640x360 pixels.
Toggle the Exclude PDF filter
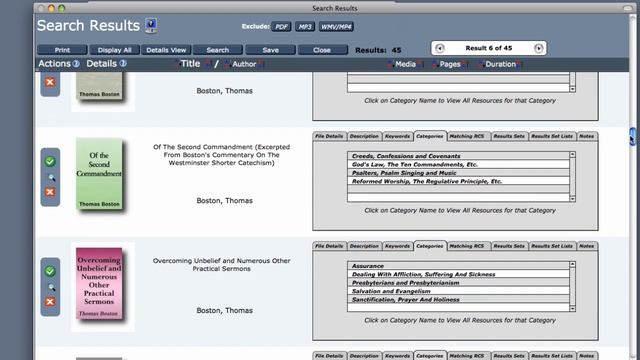(x=281, y=27)
